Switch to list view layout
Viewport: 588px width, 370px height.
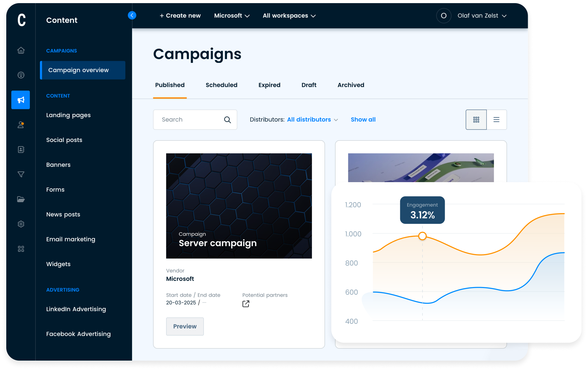coord(496,120)
